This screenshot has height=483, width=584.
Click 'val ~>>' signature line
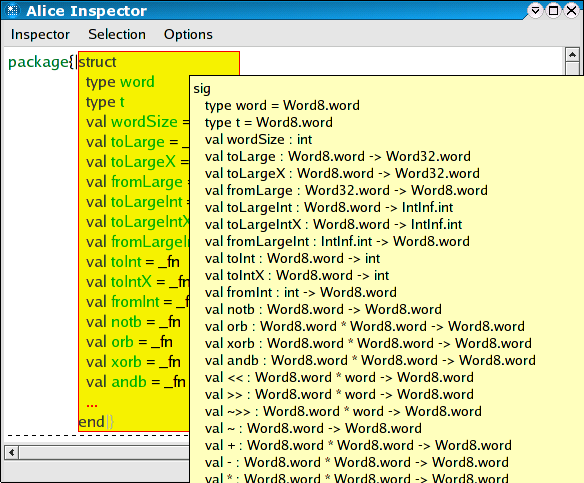click(x=343, y=411)
